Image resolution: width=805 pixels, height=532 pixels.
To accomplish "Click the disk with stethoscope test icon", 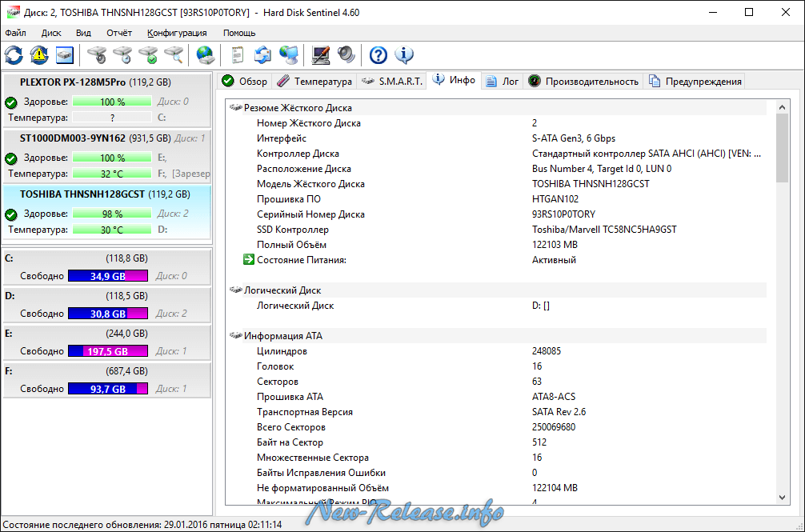I will tap(97, 55).
